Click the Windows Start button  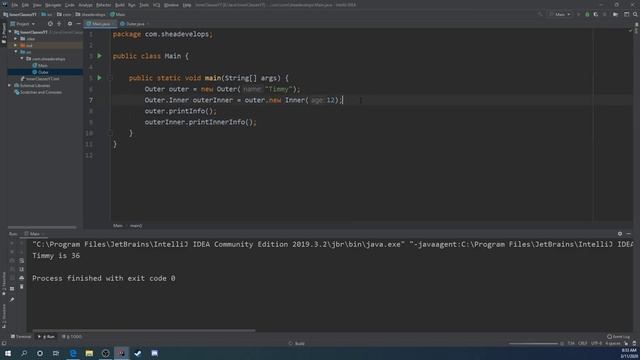coord(8,353)
